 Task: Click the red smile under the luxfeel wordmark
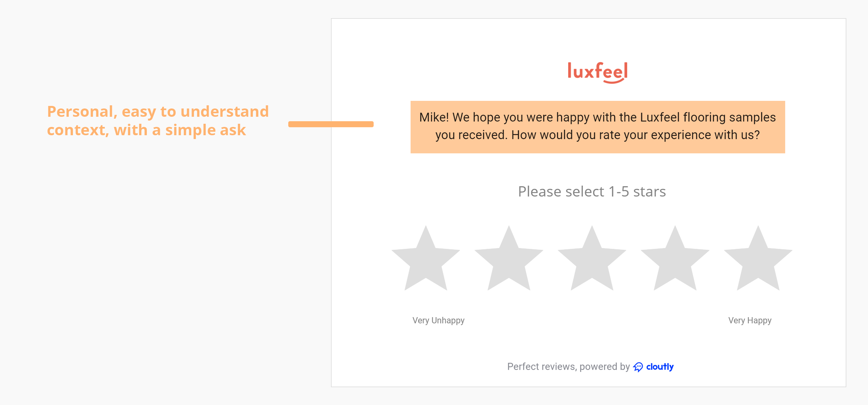pos(614,81)
